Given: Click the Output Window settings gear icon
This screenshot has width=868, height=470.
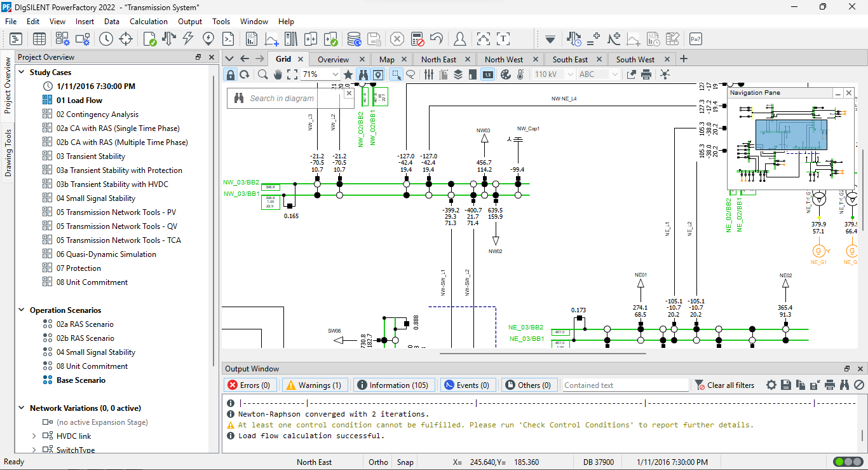Looking at the screenshot, I should click(771, 385).
